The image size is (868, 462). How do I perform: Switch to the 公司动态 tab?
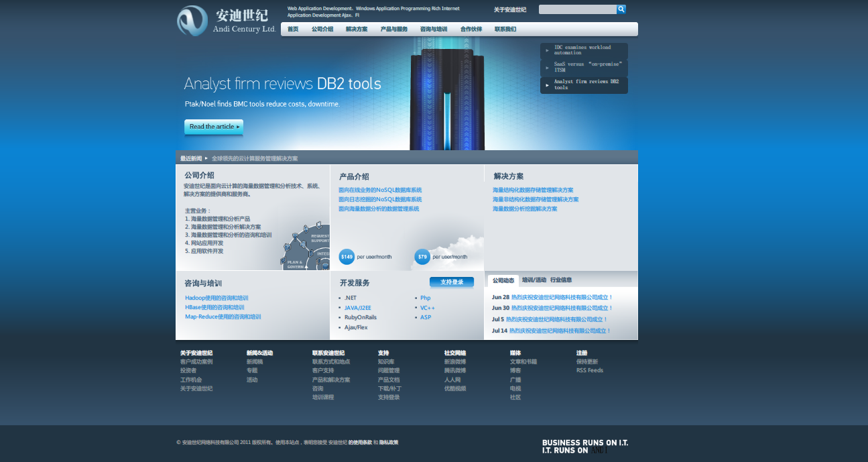coord(503,280)
